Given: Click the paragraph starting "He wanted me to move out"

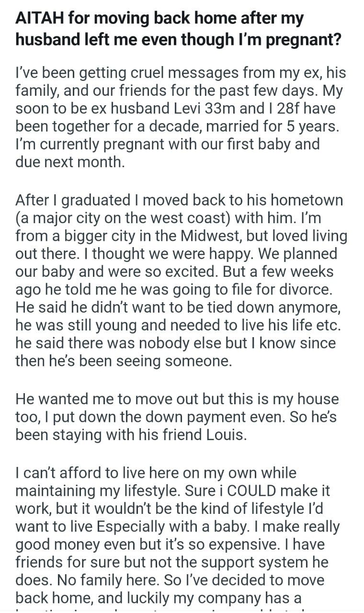Looking at the screenshot, I should point(177,417).
